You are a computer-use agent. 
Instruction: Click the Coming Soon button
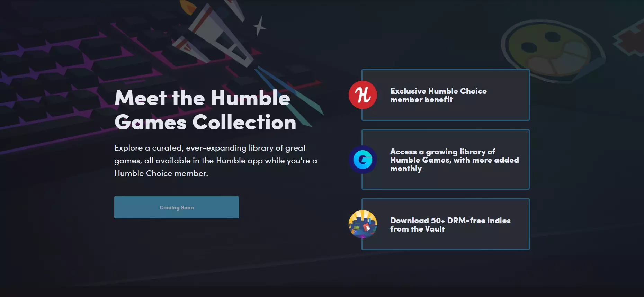(x=177, y=207)
